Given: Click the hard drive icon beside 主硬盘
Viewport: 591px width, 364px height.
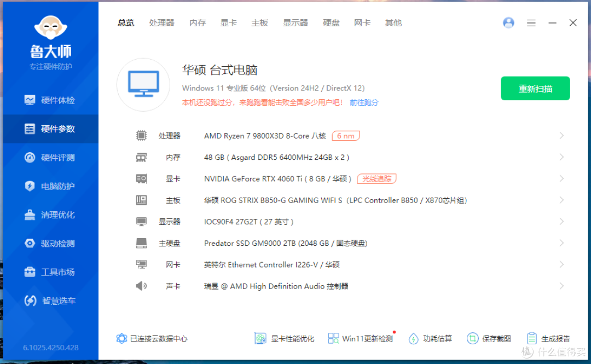Looking at the screenshot, I should pyautogui.click(x=141, y=243).
